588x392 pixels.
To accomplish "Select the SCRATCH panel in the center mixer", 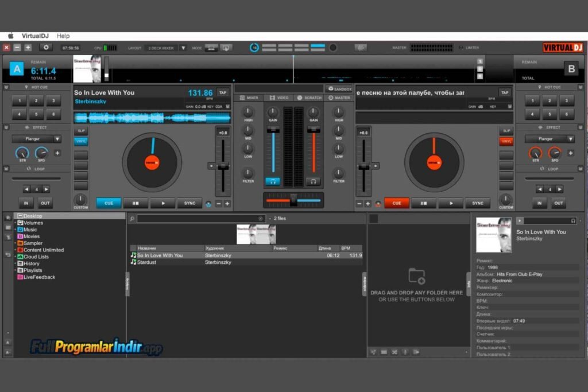I will coord(308,97).
